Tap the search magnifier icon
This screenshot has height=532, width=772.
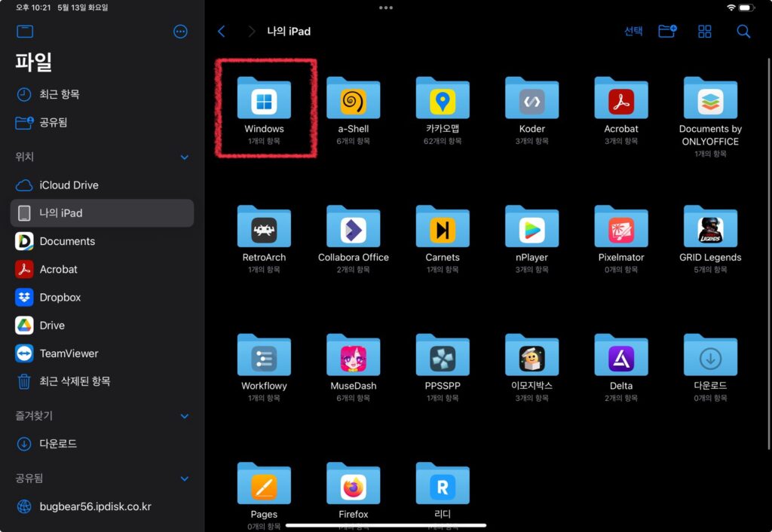coord(743,32)
